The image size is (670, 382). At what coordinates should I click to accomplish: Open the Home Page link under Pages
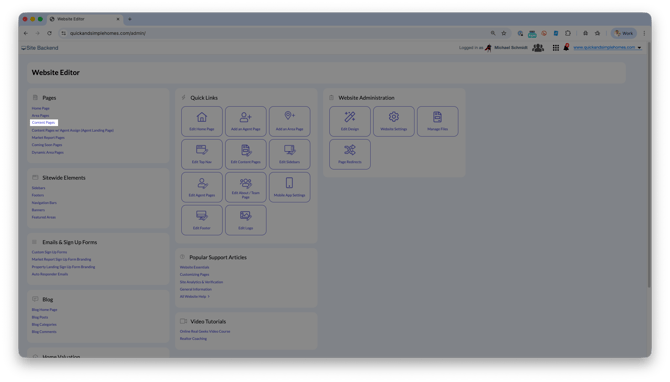[x=41, y=109]
